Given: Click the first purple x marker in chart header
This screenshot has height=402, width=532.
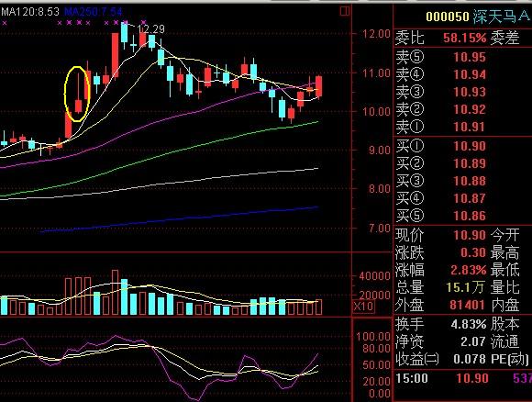Looking at the screenshot, I should pos(5,23).
